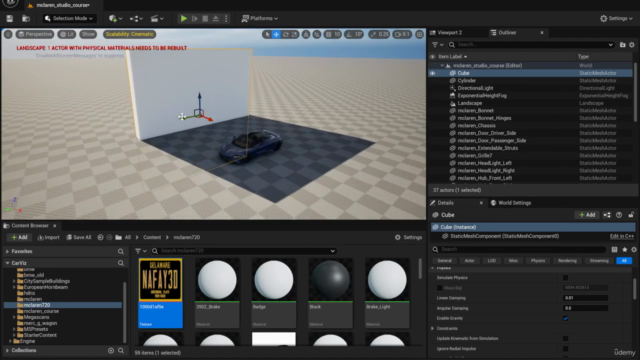Add a new collection plus icon
640x360 pixels.
pos(111,350)
